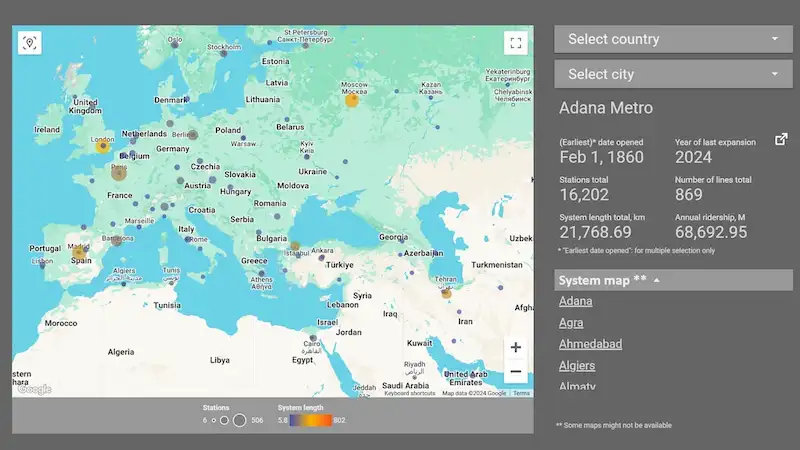800x450 pixels.
Task: Open map Keyboard shortcuts link
Action: (x=410, y=393)
